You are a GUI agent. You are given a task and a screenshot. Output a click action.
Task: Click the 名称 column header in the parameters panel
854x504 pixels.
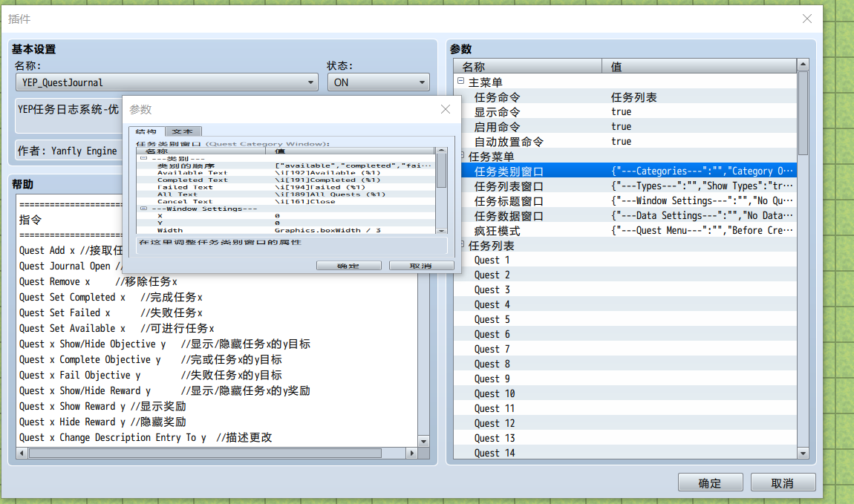coord(528,66)
